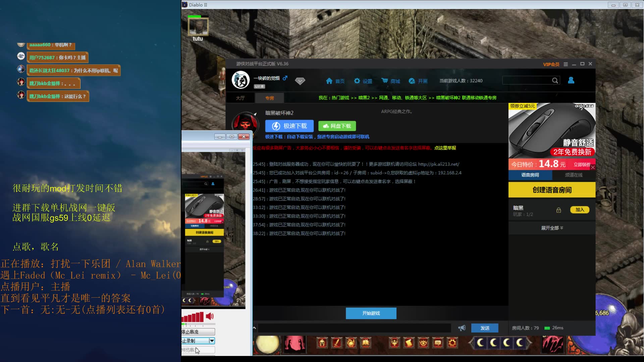Click 热门游戏 in the breadcrumb
Viewport: 644px width, 362px height.
(340, 98)
